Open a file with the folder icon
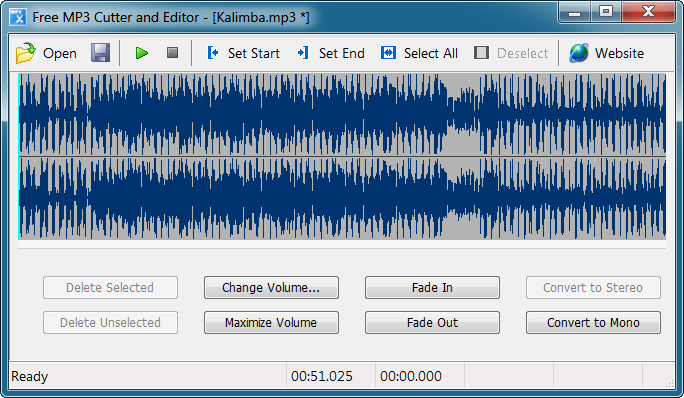The width and height of the screenshot is (684, 398). tap(25, 53)
